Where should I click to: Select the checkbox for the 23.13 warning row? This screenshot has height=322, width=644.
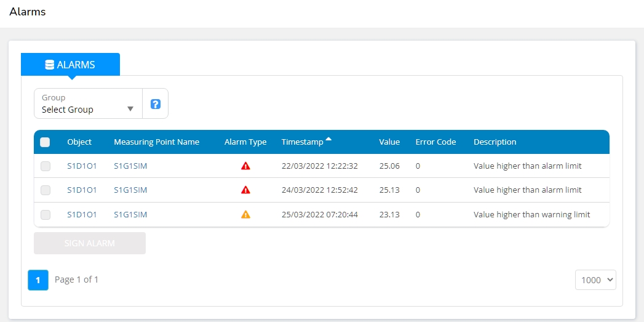pos(46,215)
